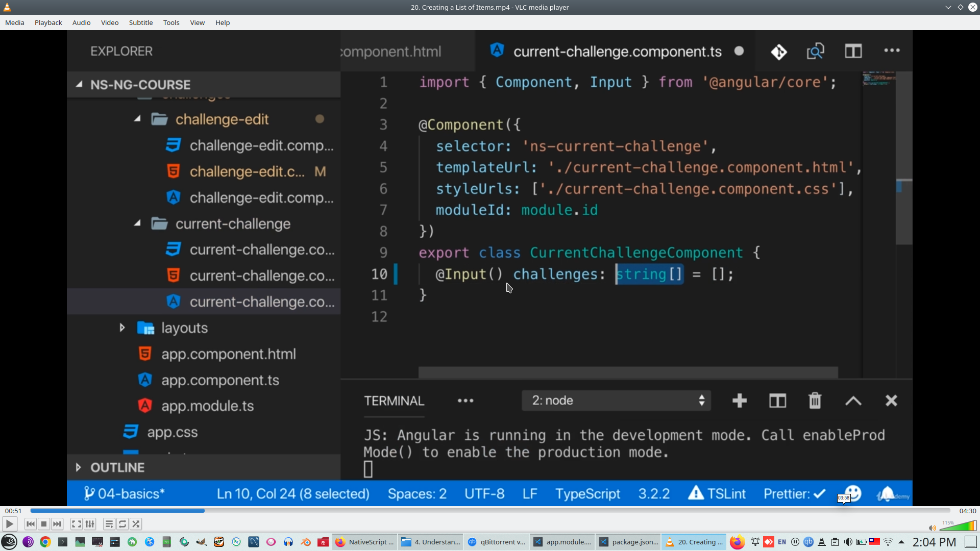
Task: Open the Audio dropdown menu
Action: point(81,22)
